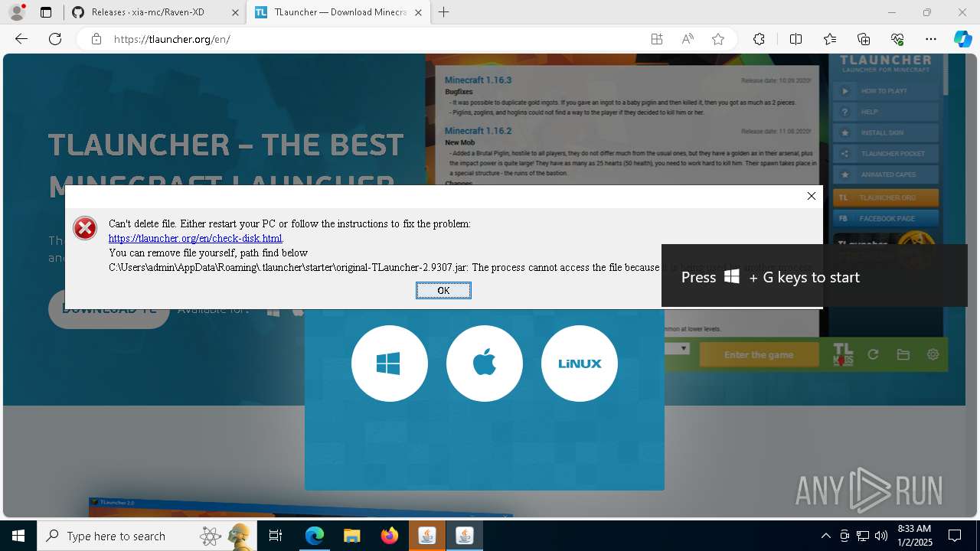This screenshot has height=551, width=980.
Task: Open a new browser tab
Action: click(x=444, y=12)
